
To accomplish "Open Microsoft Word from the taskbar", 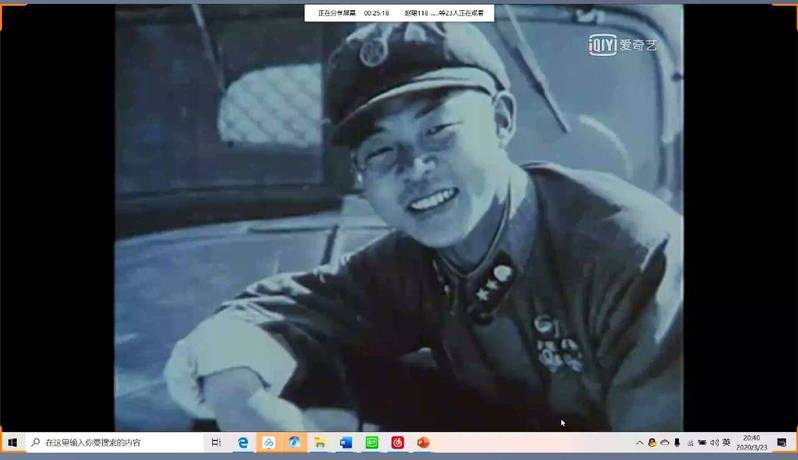I will (347, 442).
